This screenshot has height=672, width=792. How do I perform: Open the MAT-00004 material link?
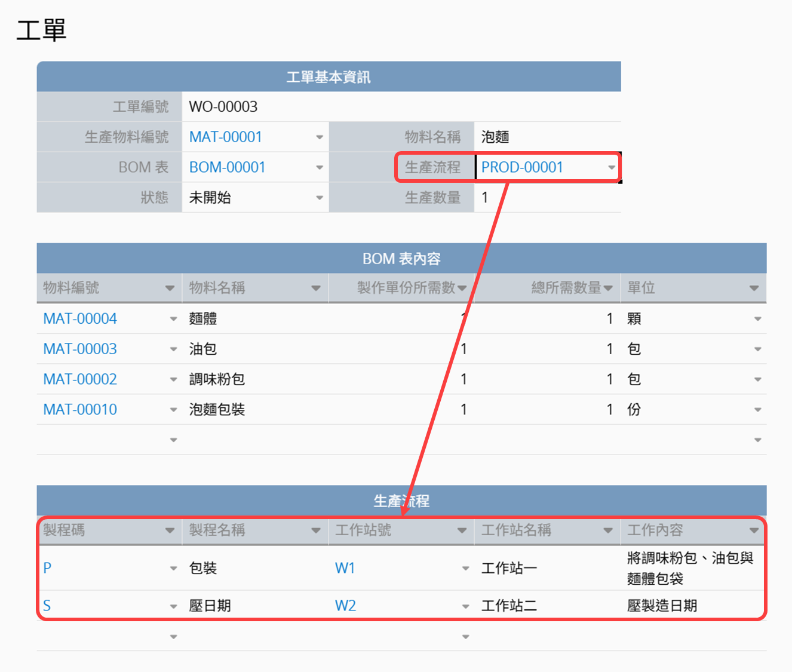pos(80,319)
